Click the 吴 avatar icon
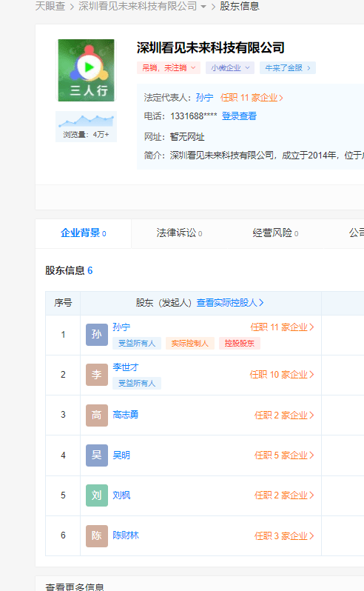 [x=97, y=455]
